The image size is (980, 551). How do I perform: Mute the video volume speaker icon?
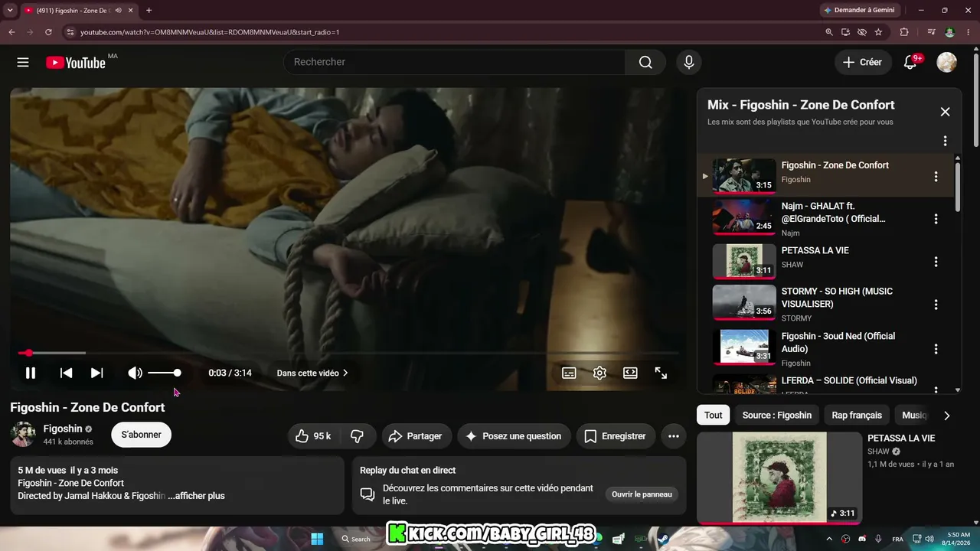(x=135, y=373)
